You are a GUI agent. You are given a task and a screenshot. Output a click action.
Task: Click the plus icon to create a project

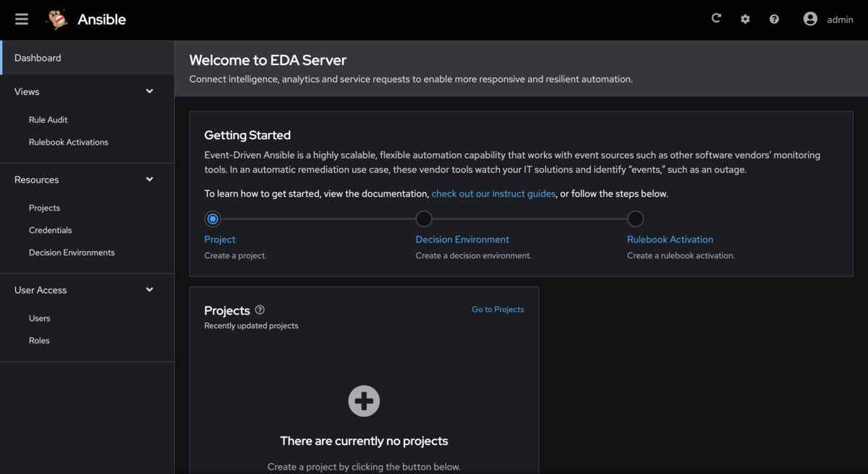(x=364, y=401)
